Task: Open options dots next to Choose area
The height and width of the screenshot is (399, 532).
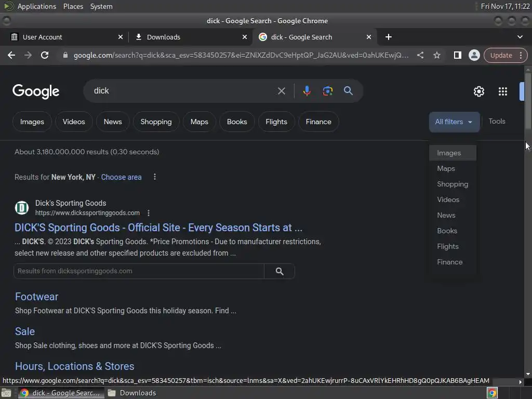Action: point(155,177)
